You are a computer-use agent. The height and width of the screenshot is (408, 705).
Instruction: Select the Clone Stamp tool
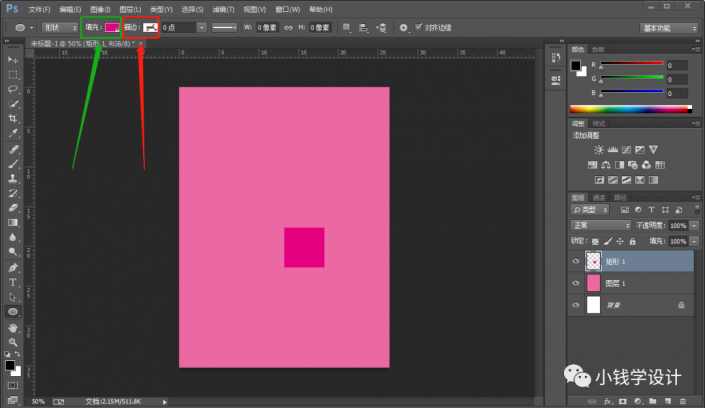pos(13,179)
